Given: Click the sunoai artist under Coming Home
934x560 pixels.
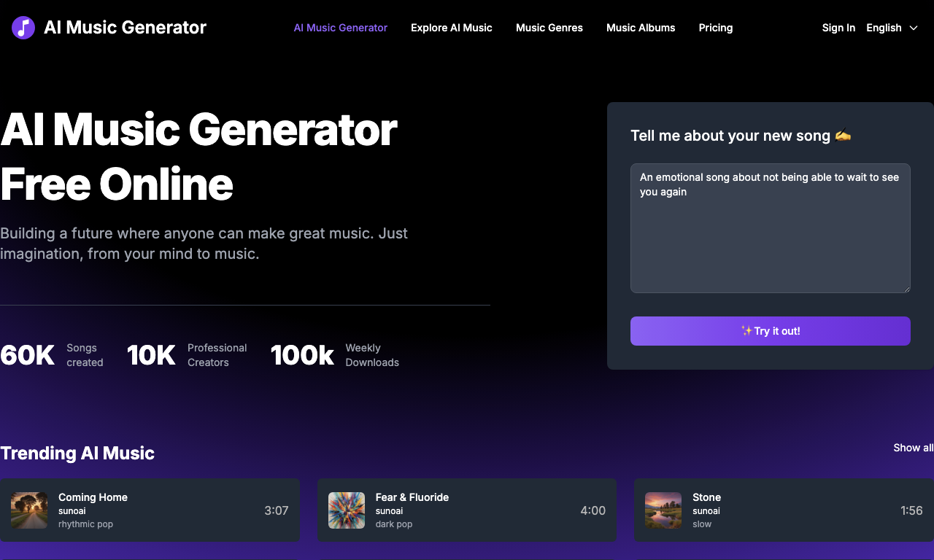Looking at the screenshot, I should coord(72,511).
